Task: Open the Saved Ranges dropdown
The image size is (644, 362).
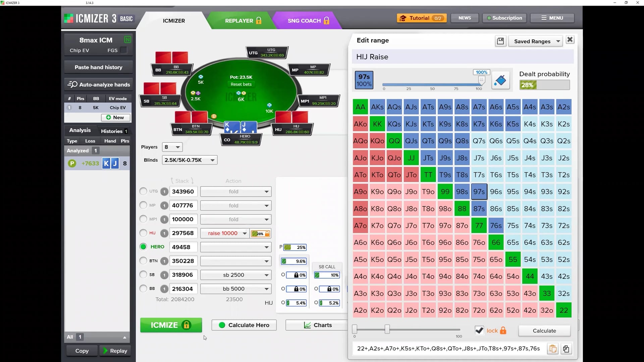Action: tap(536, 41)
